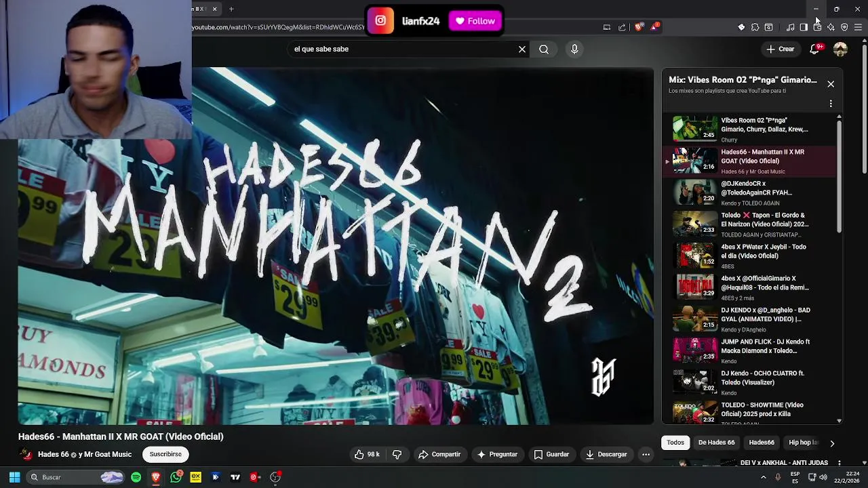Screen dimensions: 868x488
Task: Close the current browser tab
Action: (x=214, y=9)
